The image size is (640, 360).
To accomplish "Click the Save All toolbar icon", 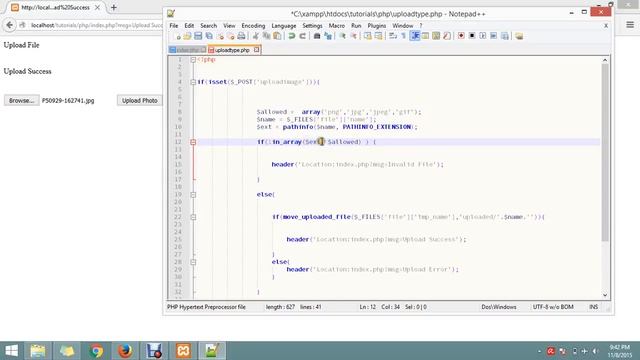I will (209, 36).
